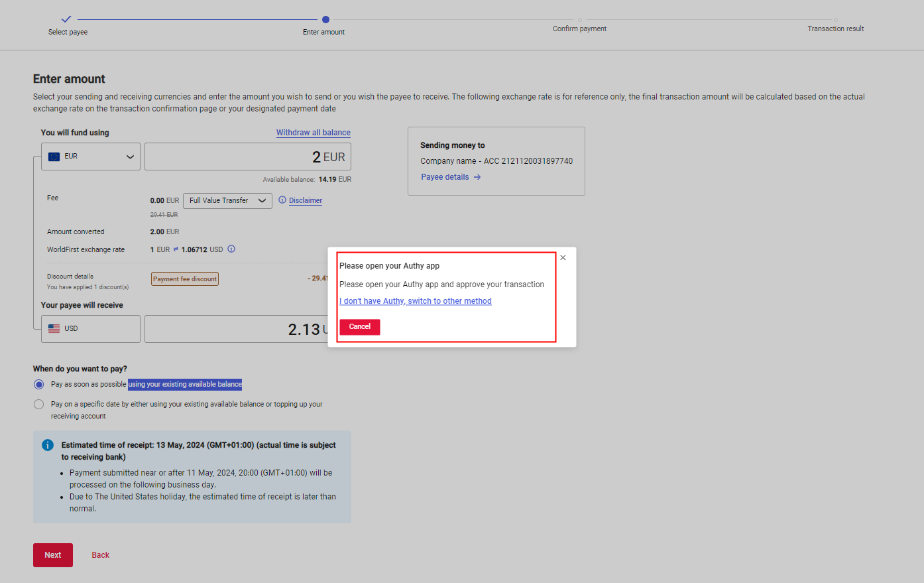The image size is (924, 583).
Task: Click the Select payee checkmark step
Action: tap(66, 19)
